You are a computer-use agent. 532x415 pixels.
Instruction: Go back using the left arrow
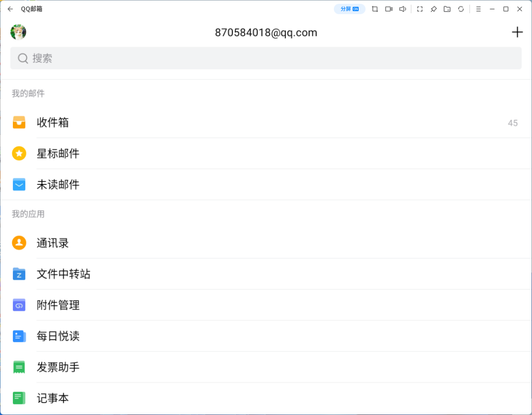click(x=10, y=9)
